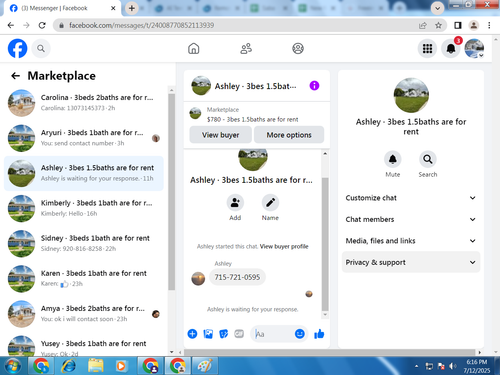Toggle Chrome side panel icon

(458, 25)
